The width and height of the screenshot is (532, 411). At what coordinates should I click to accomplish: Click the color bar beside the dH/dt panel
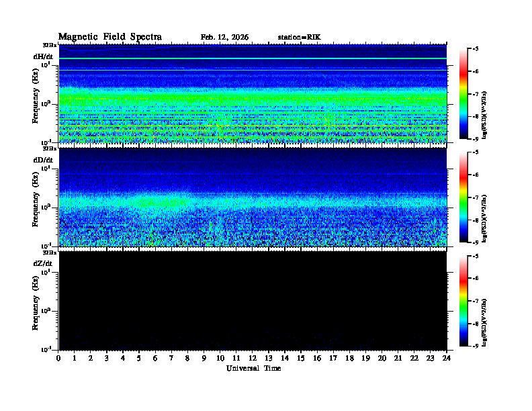pyautogui.click(x=463, y=94)
